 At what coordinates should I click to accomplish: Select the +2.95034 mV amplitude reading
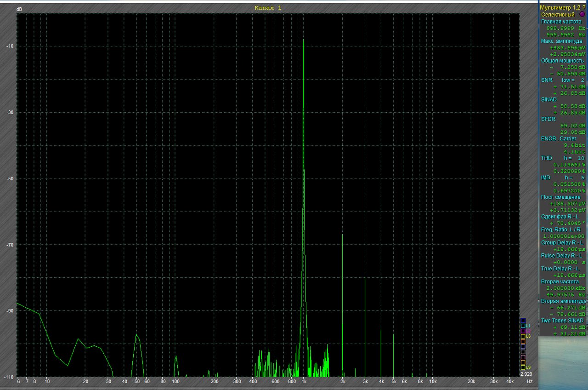(567, 54)
